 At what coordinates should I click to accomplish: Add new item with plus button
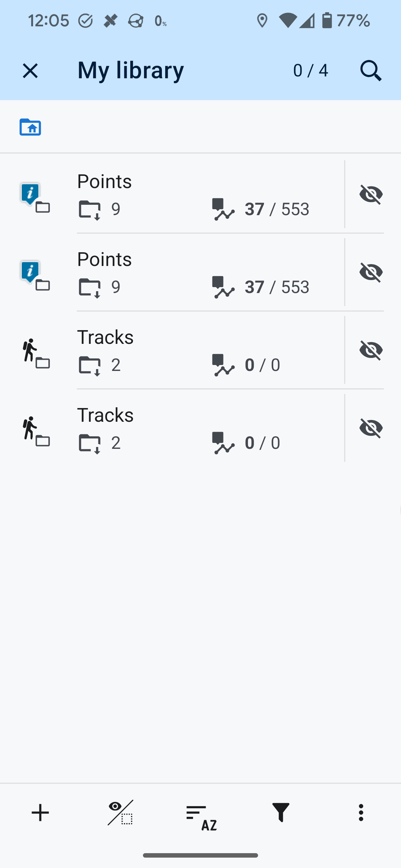40,813
